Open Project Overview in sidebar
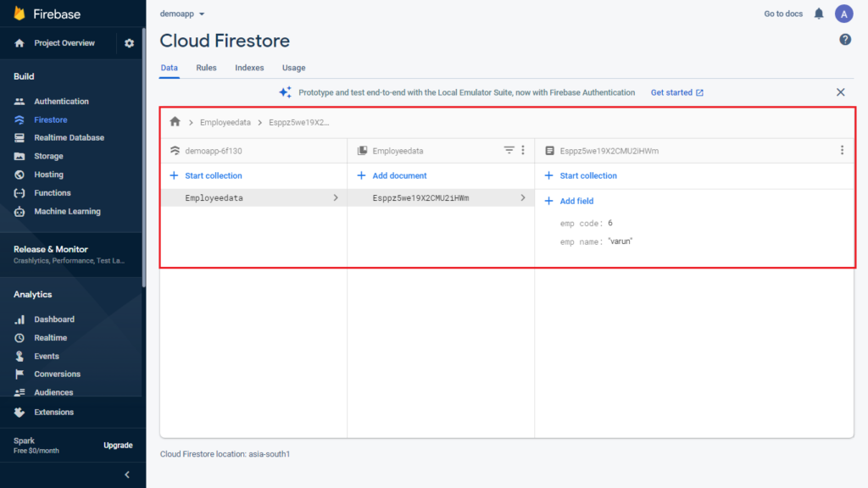This screenshot has height=488, width=868. tap(64, 43)
